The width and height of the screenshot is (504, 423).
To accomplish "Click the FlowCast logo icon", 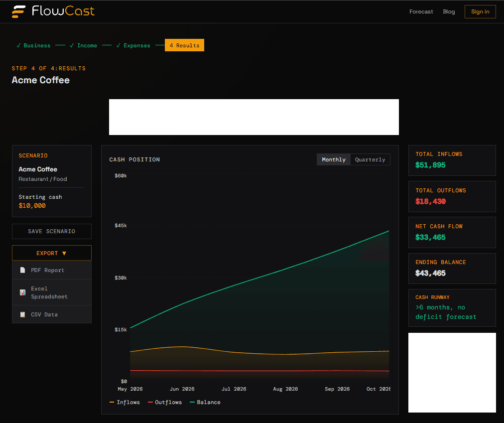I will click(x=18, y=11).
